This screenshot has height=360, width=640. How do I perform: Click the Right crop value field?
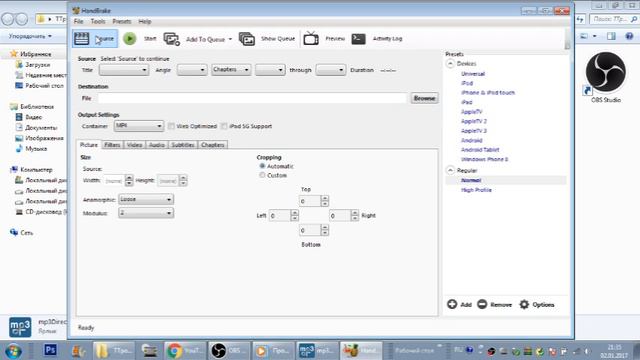point(340,216)
